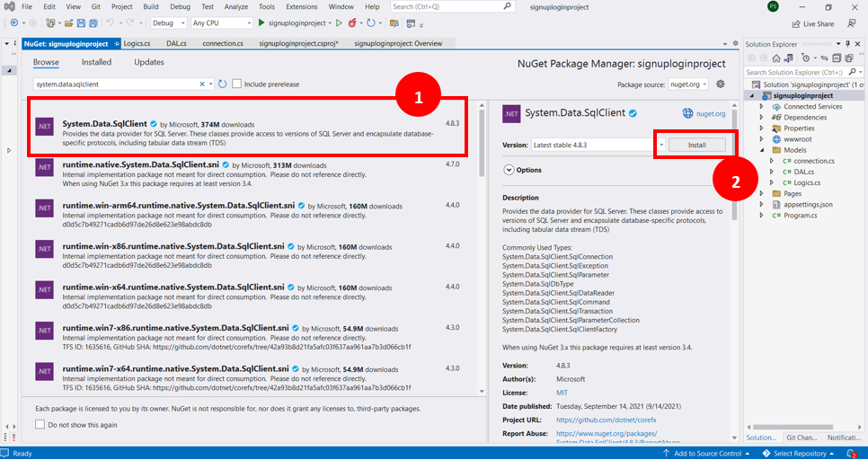Expand the Pages folder
The image size is (868, 460).
761,194
